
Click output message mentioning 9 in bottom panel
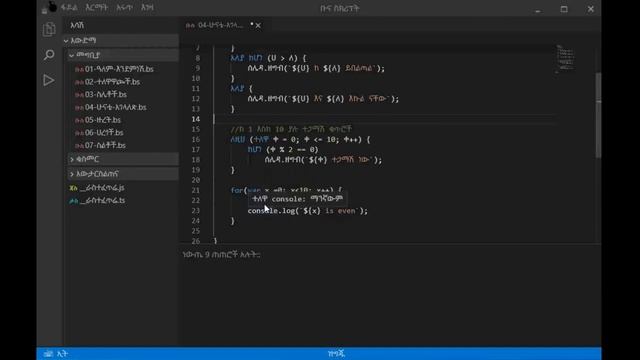[222, 255]
